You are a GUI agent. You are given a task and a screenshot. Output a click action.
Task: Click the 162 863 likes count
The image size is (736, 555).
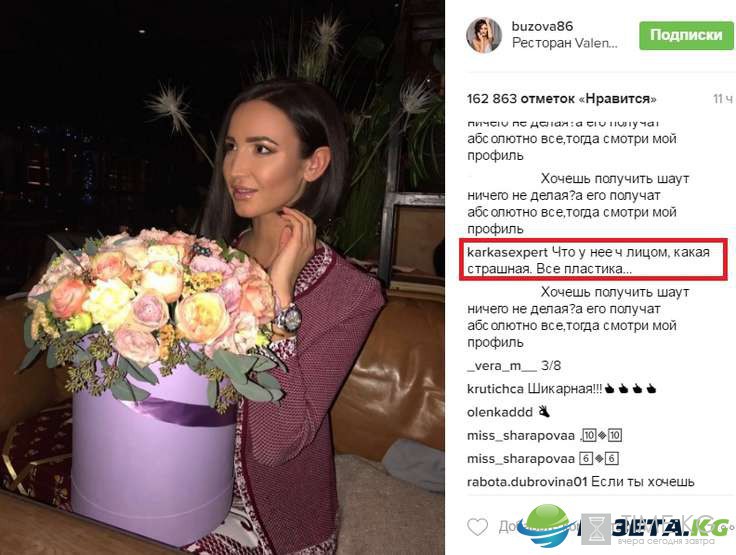pos(561,99)
